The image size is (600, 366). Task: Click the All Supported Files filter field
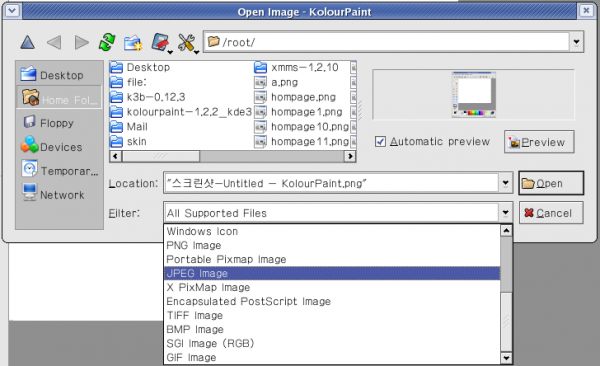tap(331, 213)
